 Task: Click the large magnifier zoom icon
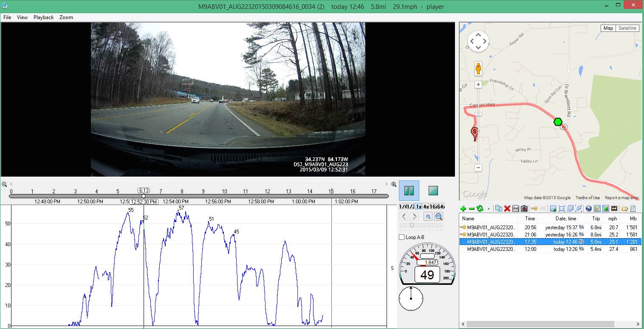point(438,217)
